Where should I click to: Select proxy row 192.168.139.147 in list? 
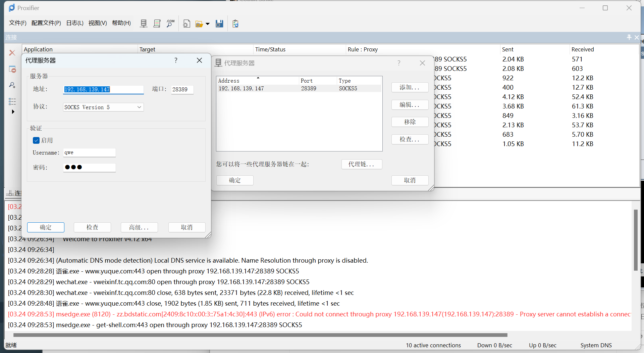299,88
